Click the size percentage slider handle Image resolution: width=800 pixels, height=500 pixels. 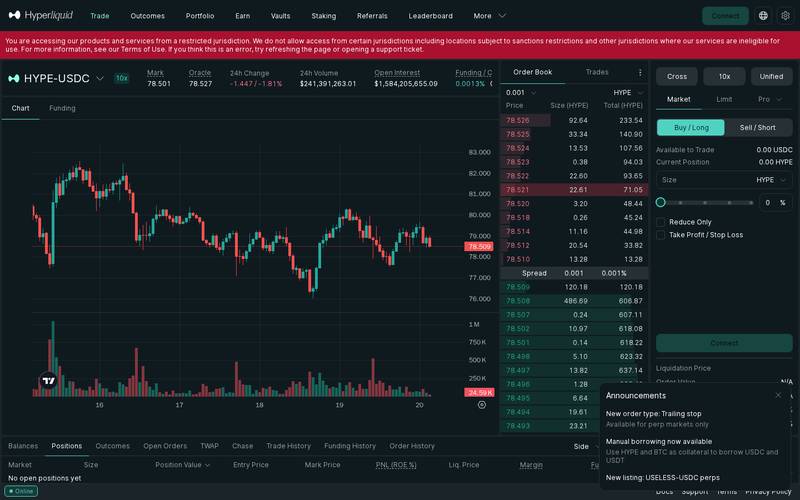pyautogui.click(x=660, y=202)
